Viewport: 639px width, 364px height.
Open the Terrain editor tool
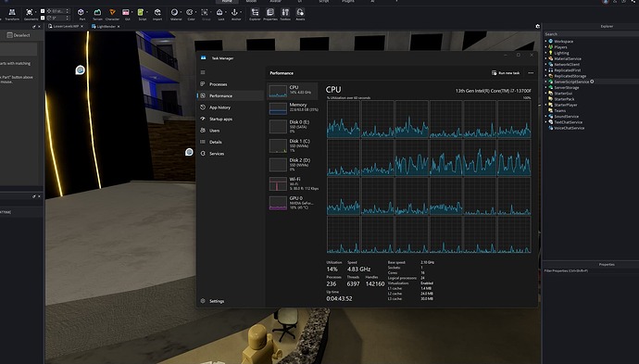(x=97, y=14)
